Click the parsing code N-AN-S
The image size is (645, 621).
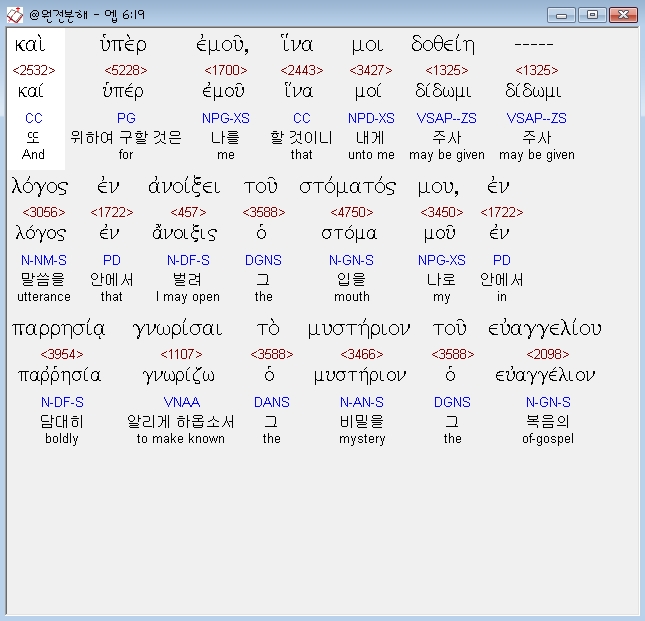click(362, 402)
